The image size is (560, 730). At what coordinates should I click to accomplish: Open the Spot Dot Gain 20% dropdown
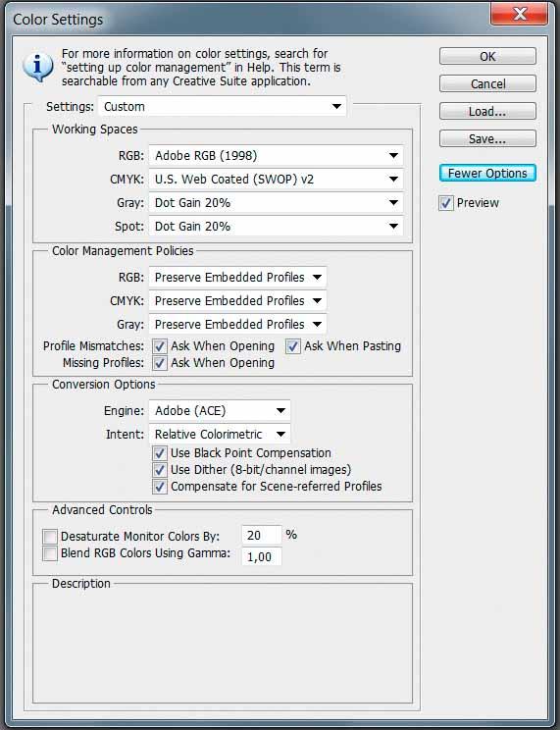[276, 227]
